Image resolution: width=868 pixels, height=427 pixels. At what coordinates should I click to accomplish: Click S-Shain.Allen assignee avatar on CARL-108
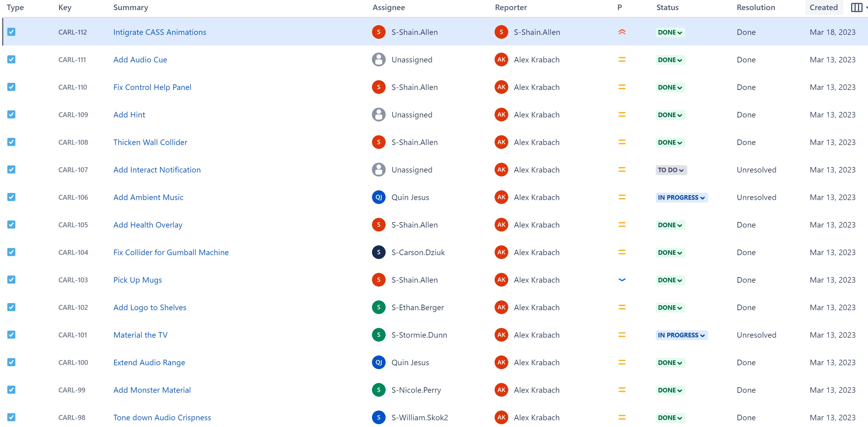[x=378, y=142]
